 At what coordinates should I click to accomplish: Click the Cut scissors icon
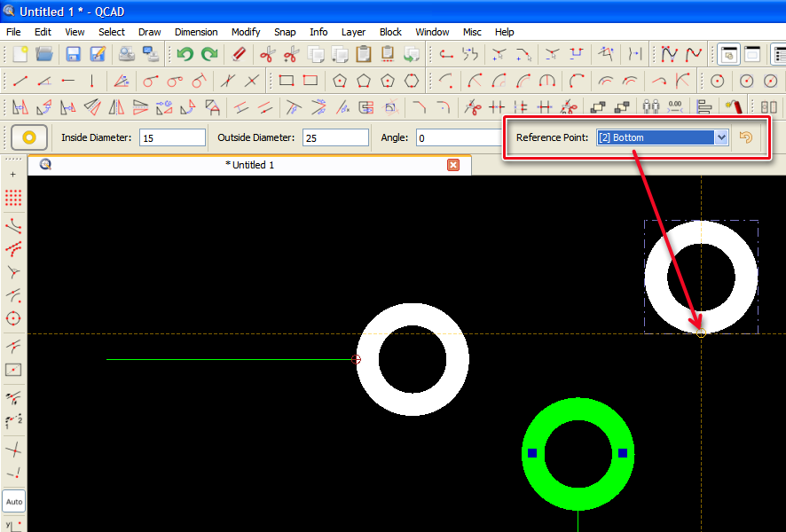tap(268, 54)
